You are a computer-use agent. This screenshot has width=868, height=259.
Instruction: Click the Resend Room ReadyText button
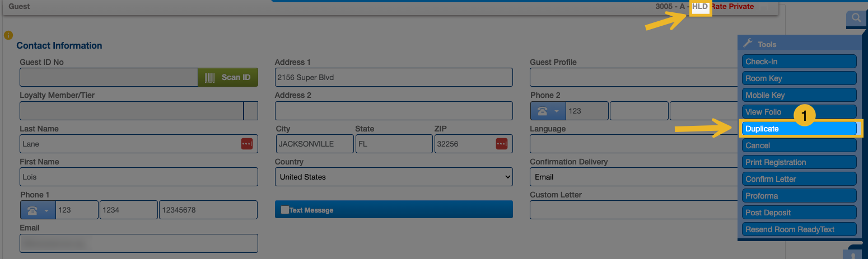pyautogui.click(x=800, y=229)
